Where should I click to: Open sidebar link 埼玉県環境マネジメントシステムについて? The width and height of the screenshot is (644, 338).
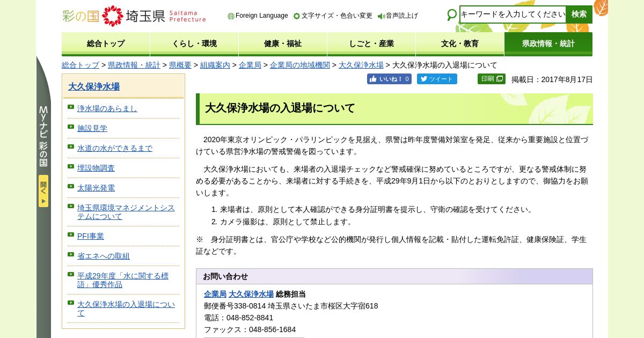(126, 212)
